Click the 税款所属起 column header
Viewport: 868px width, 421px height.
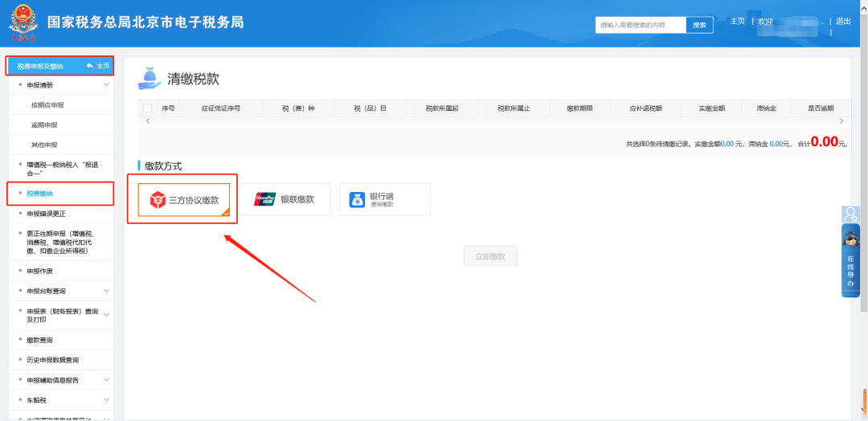click(x=442, y=108)
